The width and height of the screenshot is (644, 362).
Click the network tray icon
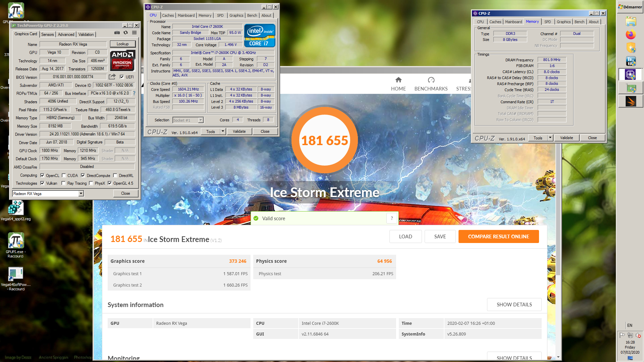[630, 335]
